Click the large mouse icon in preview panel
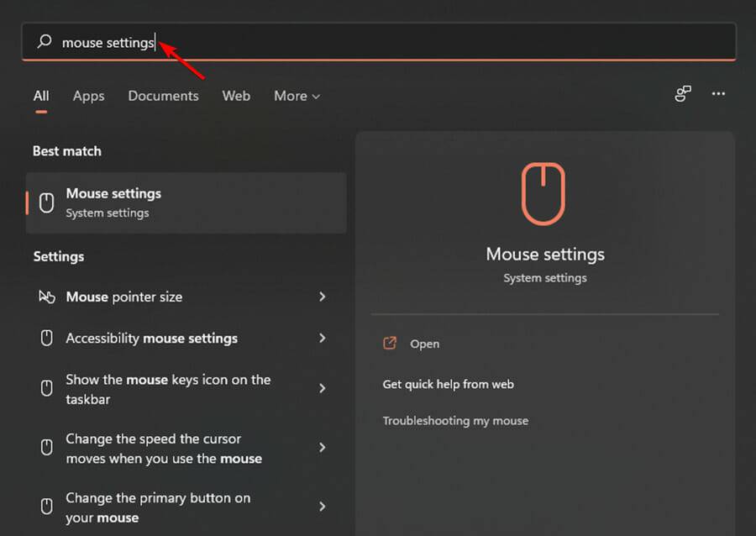Image resolution: width=756 pixels, height=536 pixels. 544,192
